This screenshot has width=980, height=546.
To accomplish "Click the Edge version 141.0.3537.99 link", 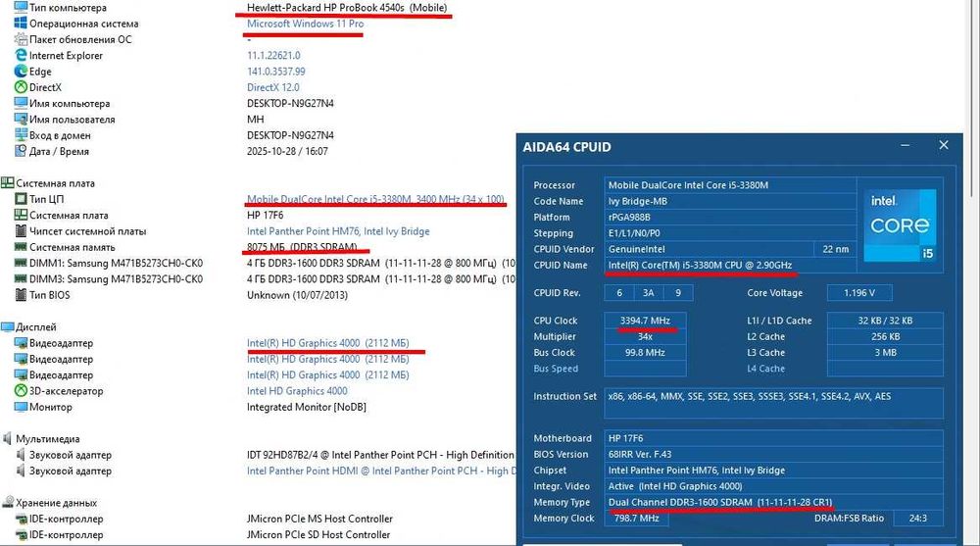I will (x=275, y=72).
